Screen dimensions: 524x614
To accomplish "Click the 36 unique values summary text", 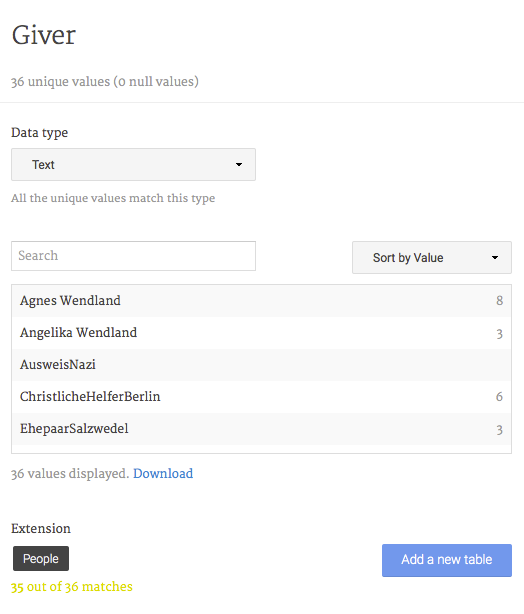I will [105, 81].
